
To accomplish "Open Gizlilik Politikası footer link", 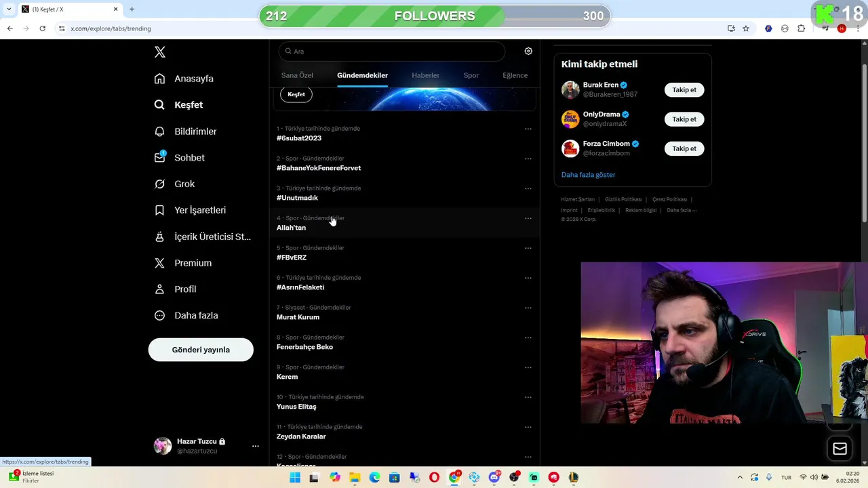I will click(623, 199).
